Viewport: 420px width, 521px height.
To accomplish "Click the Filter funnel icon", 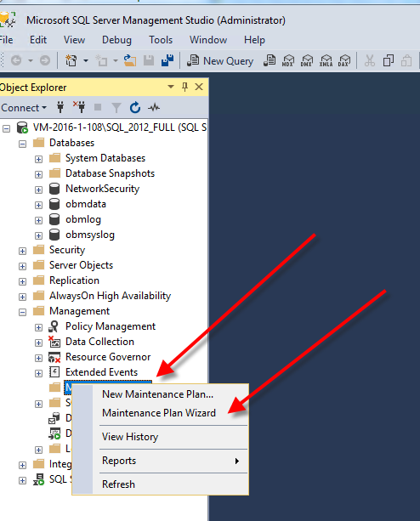I will tap(116, 108).
